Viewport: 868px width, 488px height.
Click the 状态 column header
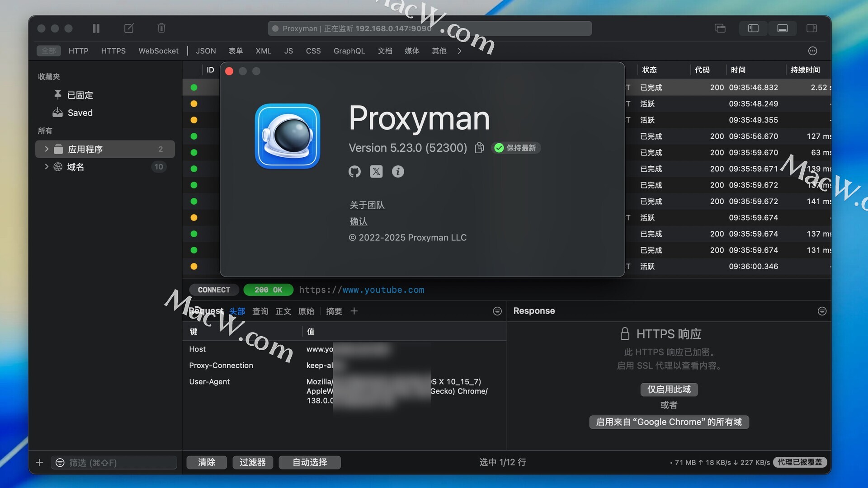(x=649, y=70)
